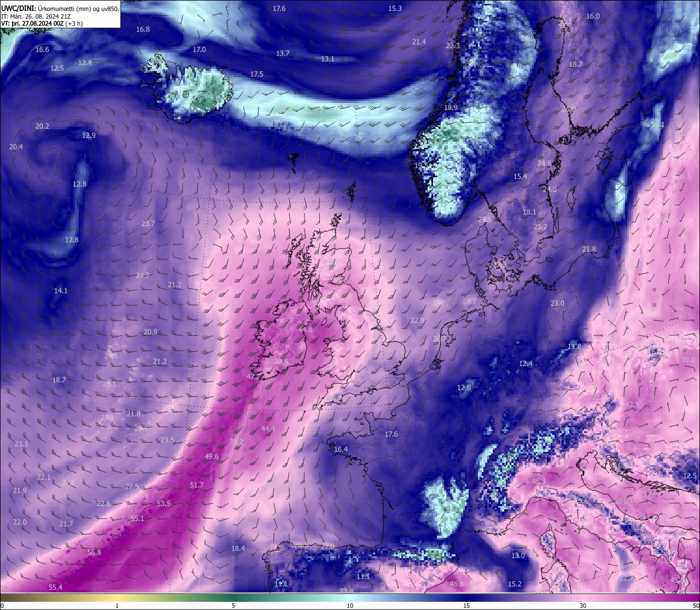Image resolution: width=700 pixels, height=610 pixels.
Task: Click the 13.7 value on the map
Action: pos(282,53)
